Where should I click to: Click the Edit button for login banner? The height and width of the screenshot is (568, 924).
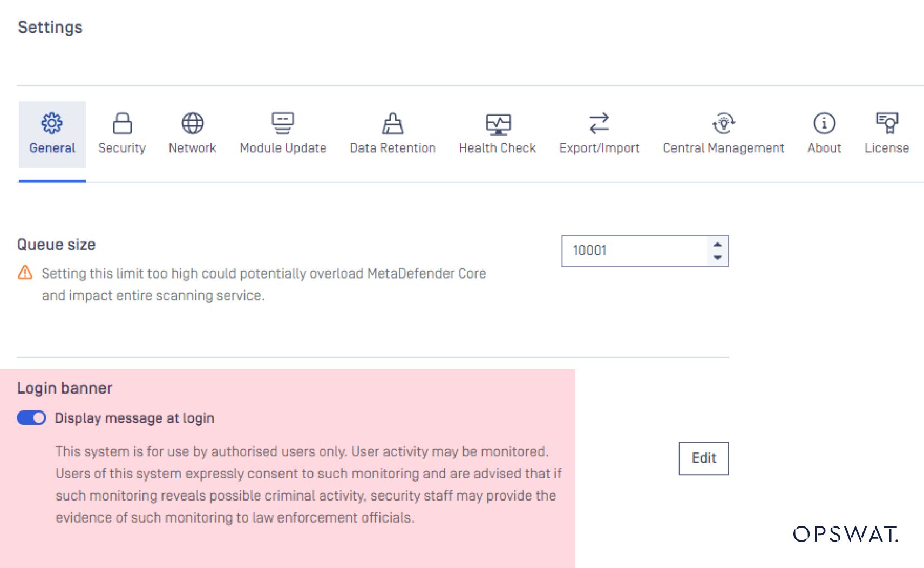click(703, 458)
